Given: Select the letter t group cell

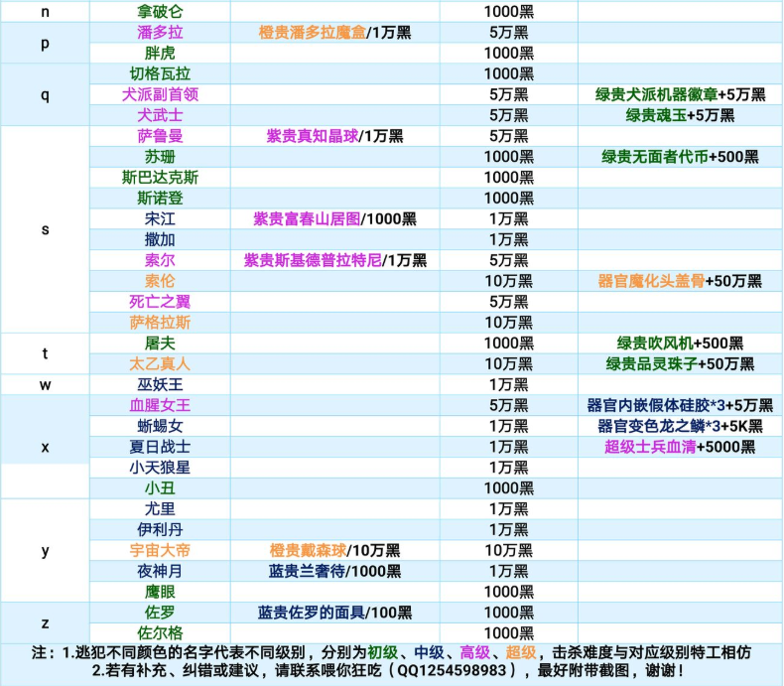Looking at the screenshot, I should (x=45, y=353).
